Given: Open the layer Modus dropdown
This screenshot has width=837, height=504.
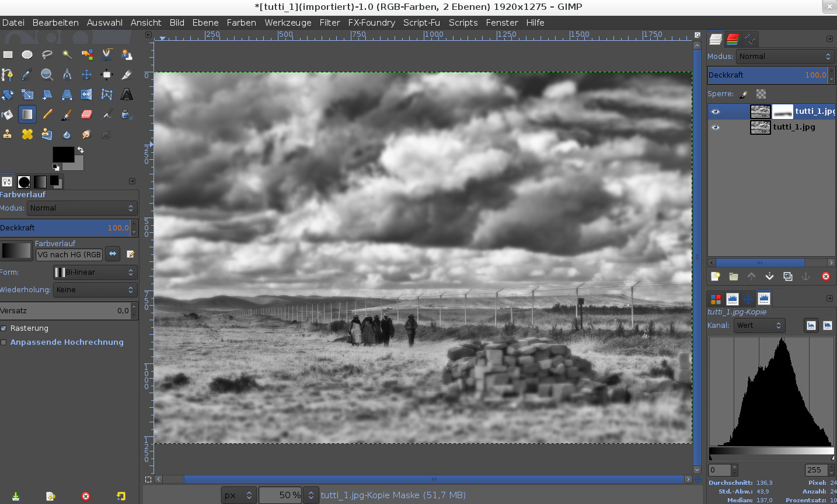Looking at the screenshot, I should click(x=784, y=57).
